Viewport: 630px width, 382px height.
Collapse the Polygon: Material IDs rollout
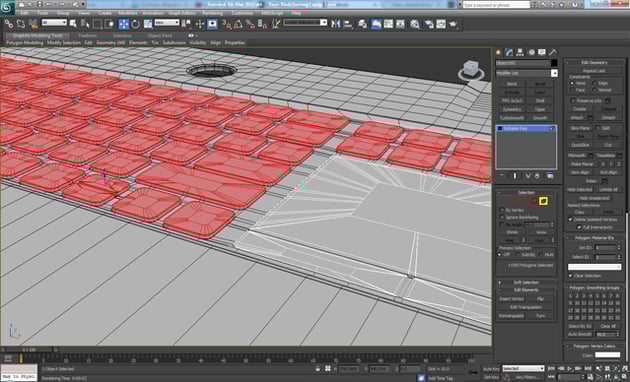click(x=594, y=238)
